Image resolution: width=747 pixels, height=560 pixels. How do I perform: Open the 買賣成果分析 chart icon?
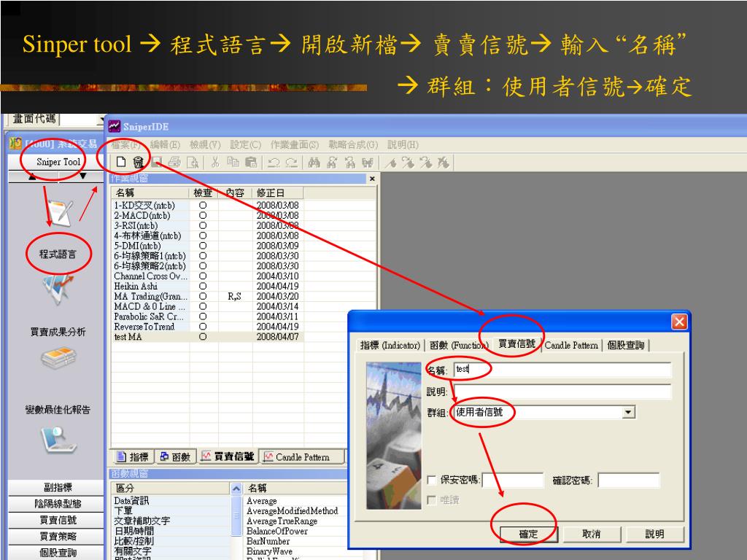pos(57,289)
